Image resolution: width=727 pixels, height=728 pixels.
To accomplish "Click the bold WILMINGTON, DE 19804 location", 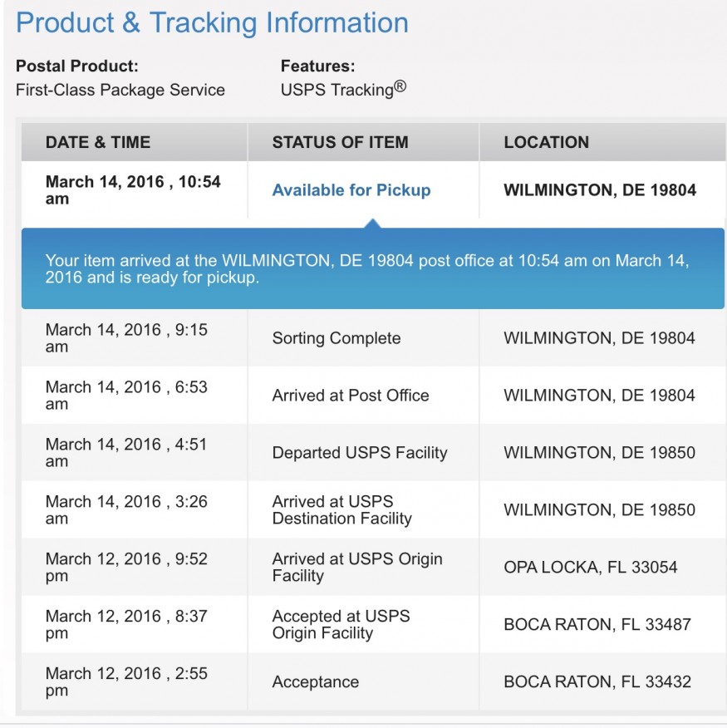I will [600, 189].
